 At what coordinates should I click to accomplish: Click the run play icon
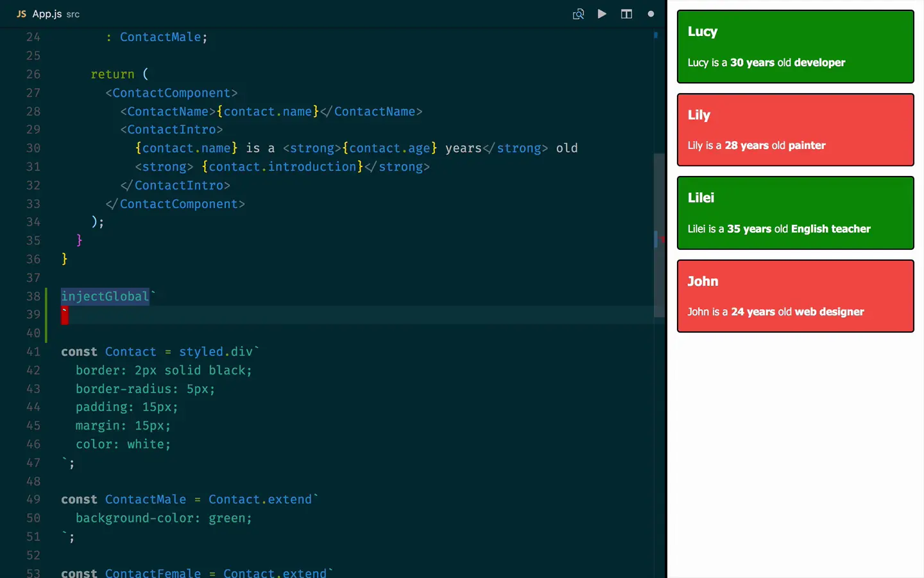(x=602, y=13)
